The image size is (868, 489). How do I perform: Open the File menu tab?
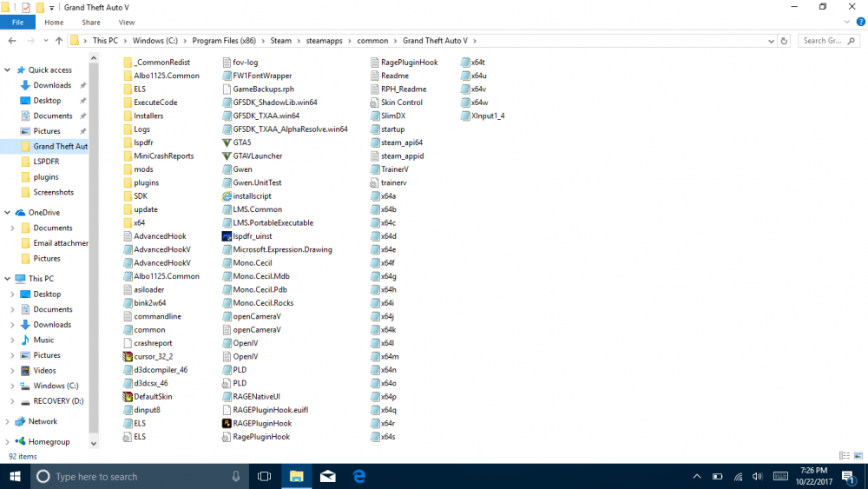pyautogui.click(x=17, y=23)
